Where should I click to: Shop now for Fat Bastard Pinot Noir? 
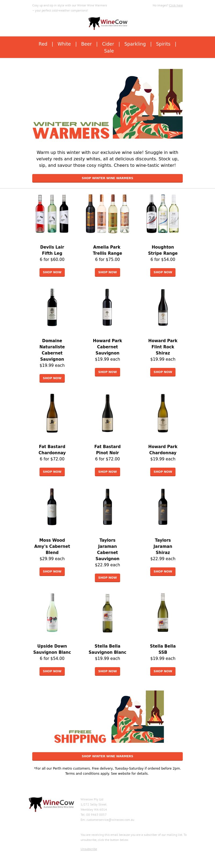(x=107, y=472)
